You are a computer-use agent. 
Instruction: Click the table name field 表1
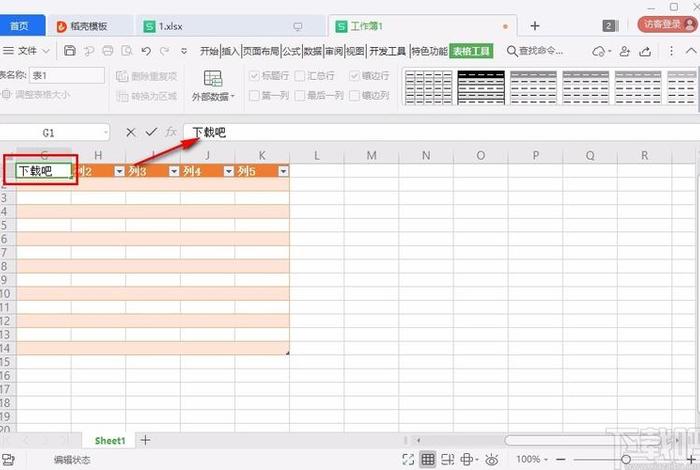[67, 75]
